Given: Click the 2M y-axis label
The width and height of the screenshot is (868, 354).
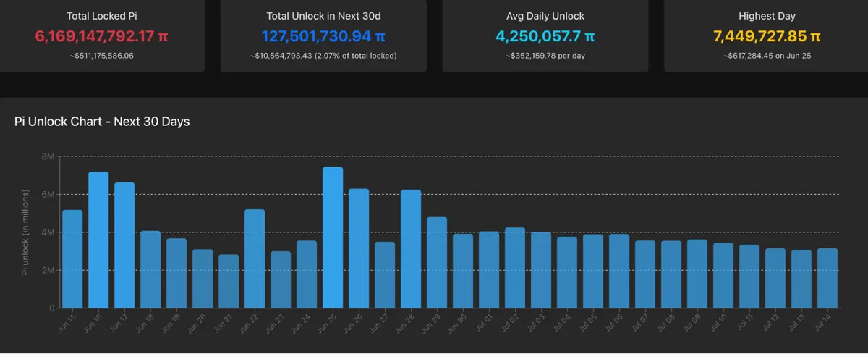Looking at the screenshot, I should [47, 270].
